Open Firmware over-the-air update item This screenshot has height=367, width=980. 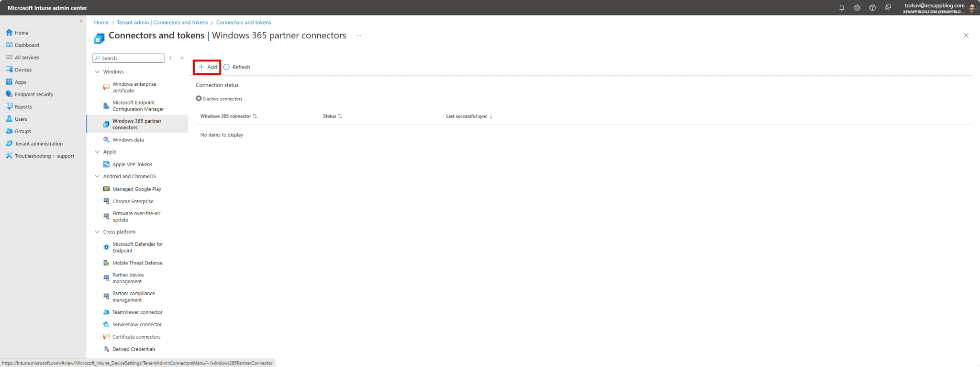click(x=137, y=217)
